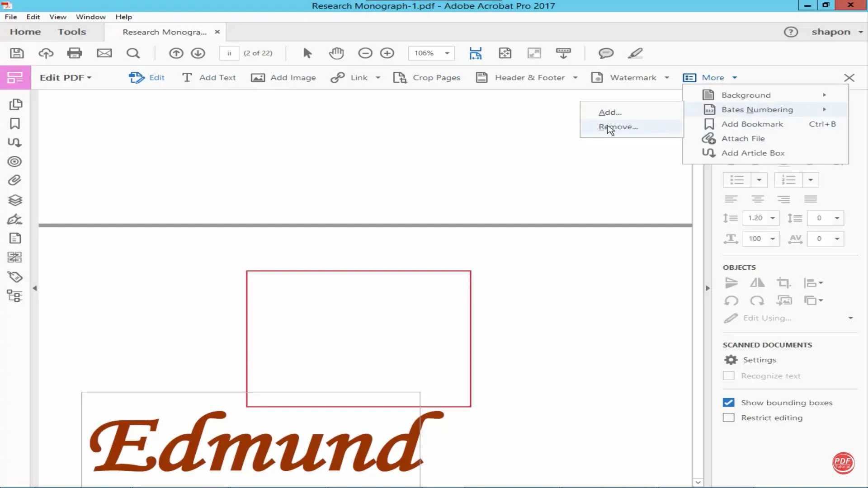
Task: Select the Link tool icon
Action: [337, 77]
